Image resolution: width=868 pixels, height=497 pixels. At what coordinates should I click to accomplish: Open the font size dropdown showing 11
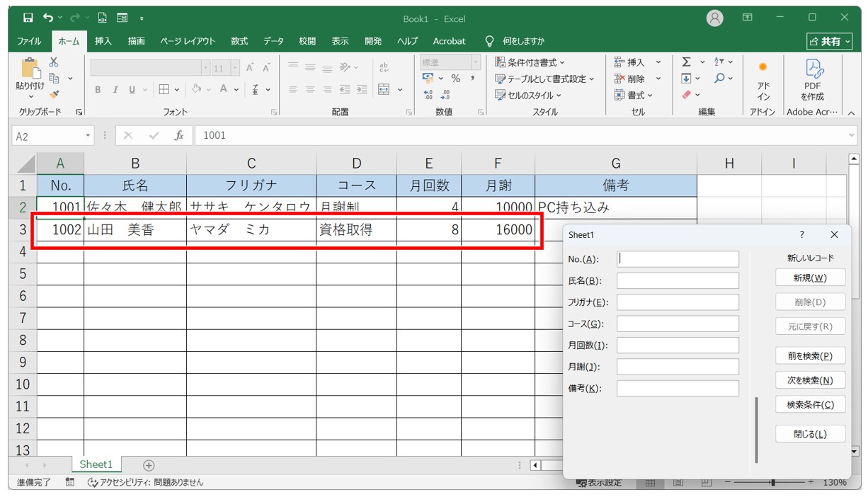click(235, 68)
